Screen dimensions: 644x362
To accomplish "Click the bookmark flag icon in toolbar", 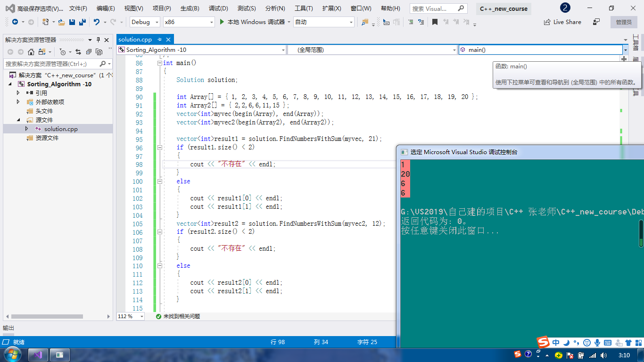I will [x=435, y=22].
